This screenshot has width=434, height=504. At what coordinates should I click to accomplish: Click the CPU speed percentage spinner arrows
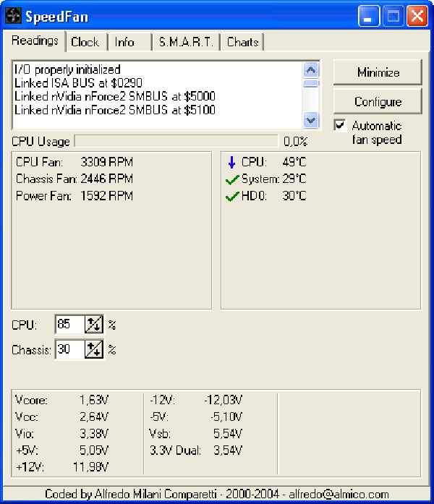pyautogui.click(x=94, y=325)
